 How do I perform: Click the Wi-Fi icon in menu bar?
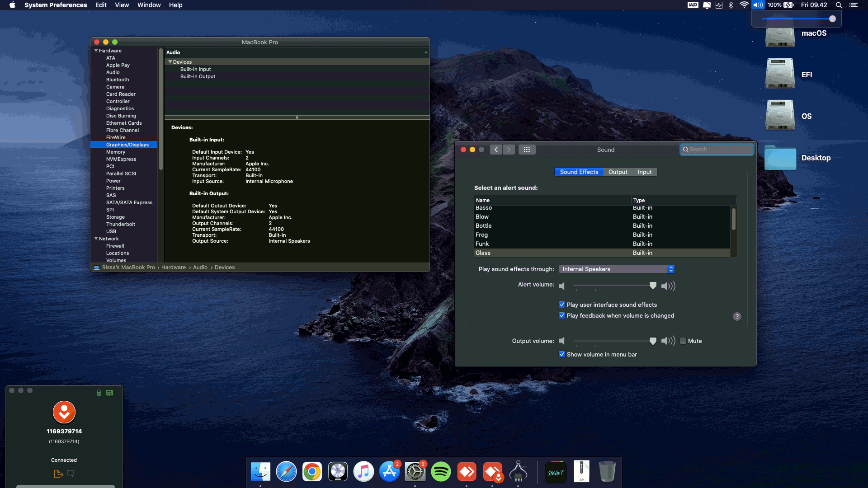pos(744,5)
